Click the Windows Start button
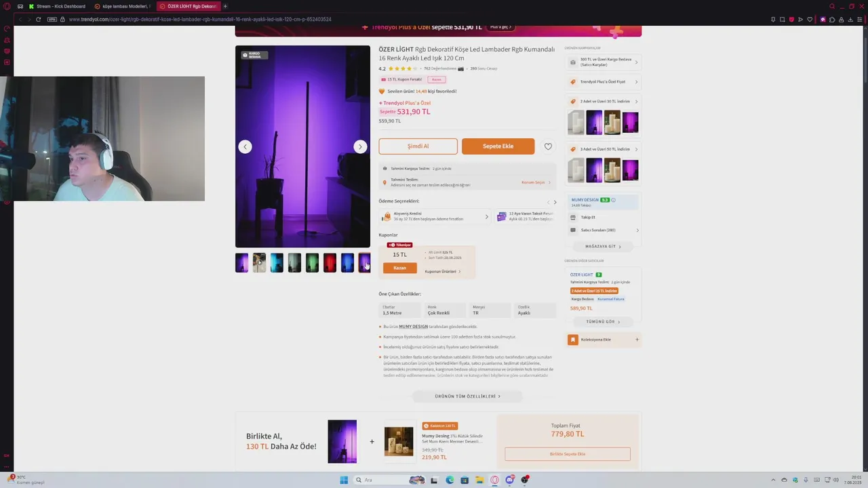 pos(344,480)
